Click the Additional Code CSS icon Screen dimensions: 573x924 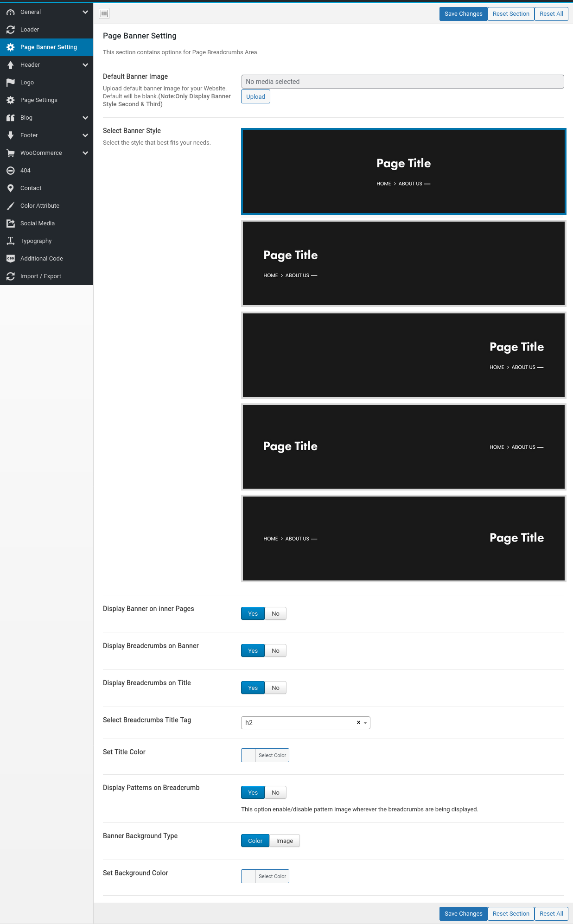11,259
